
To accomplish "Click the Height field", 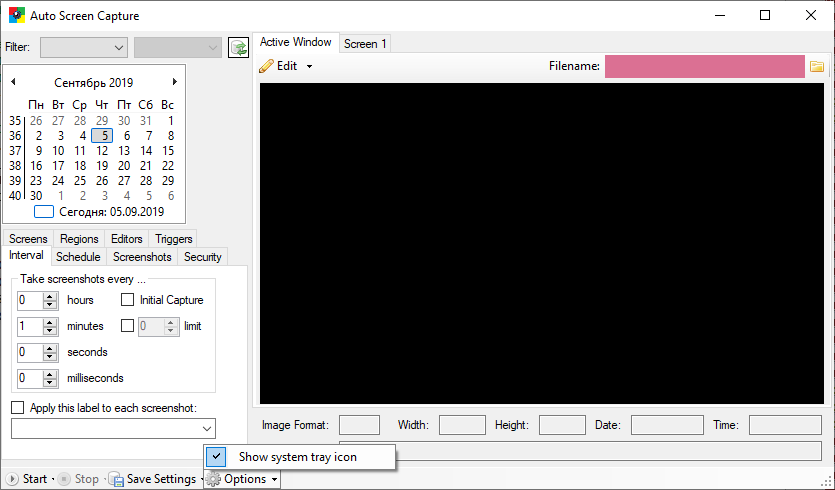I will (x=562, y=425).
